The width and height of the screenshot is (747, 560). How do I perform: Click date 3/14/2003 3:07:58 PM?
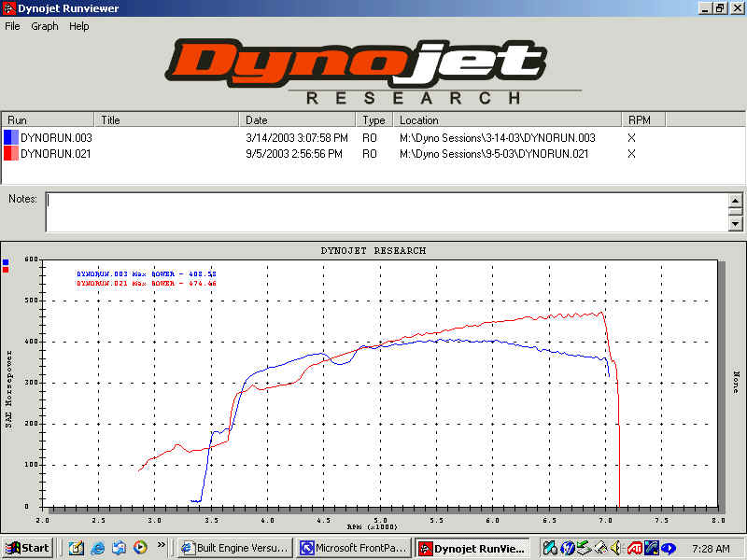pos(297,137)
